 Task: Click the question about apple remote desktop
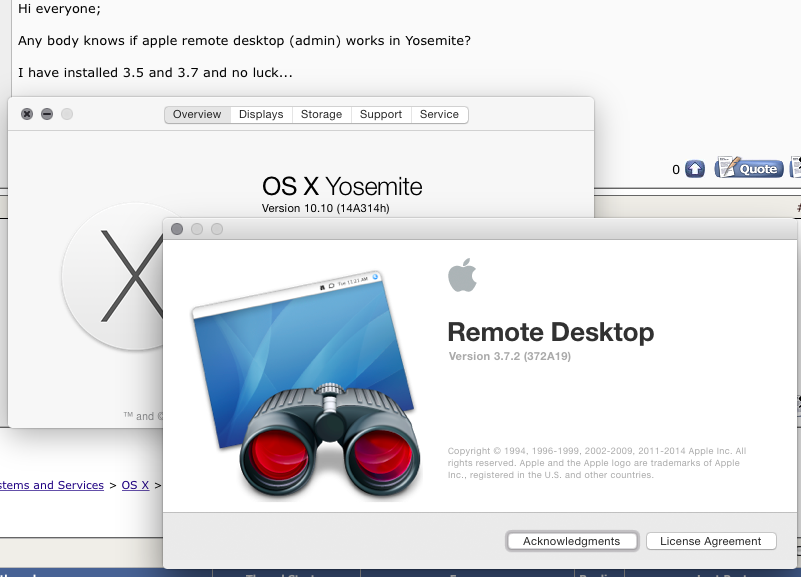click(x=244, y=41)
